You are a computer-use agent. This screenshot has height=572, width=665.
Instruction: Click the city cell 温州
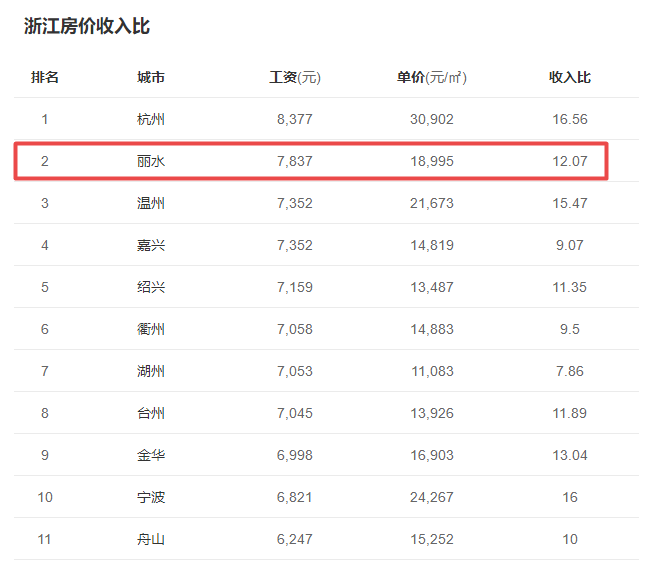pyautogui.click(x=151, y=203)
